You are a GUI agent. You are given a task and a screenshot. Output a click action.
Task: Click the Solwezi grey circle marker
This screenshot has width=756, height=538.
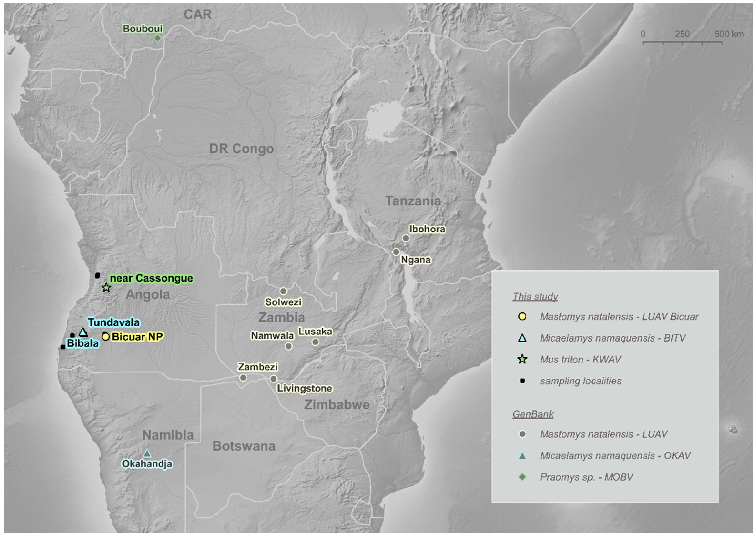coord(283,291)
